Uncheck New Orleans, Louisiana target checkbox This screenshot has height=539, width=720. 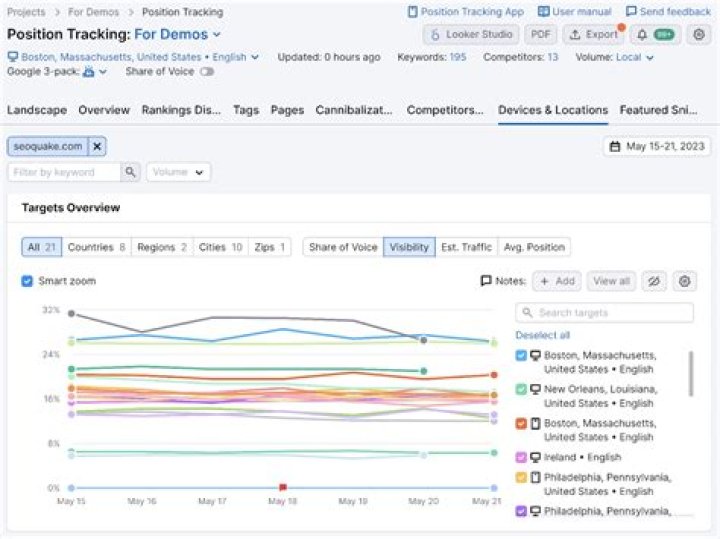tap(521, 389)
